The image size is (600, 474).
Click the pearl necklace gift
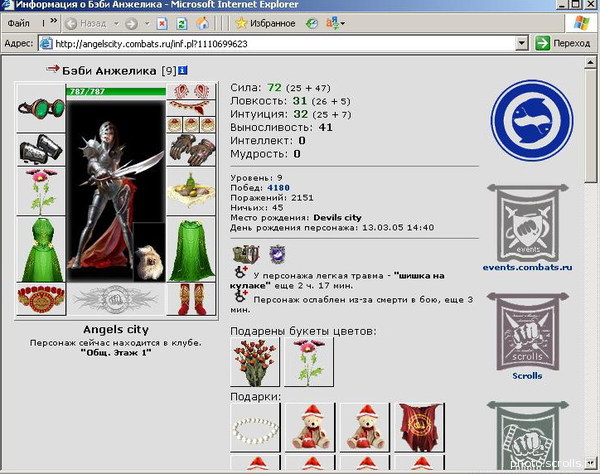click(255, 427)
